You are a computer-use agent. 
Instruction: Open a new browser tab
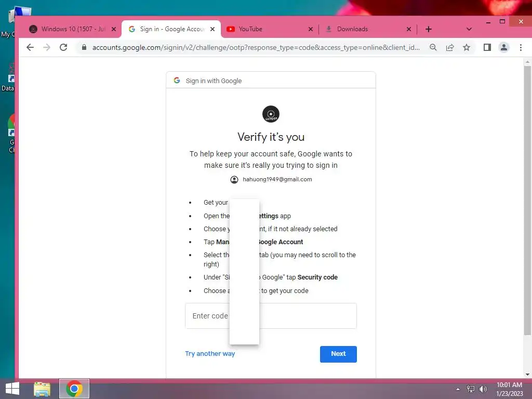[429, 29]
